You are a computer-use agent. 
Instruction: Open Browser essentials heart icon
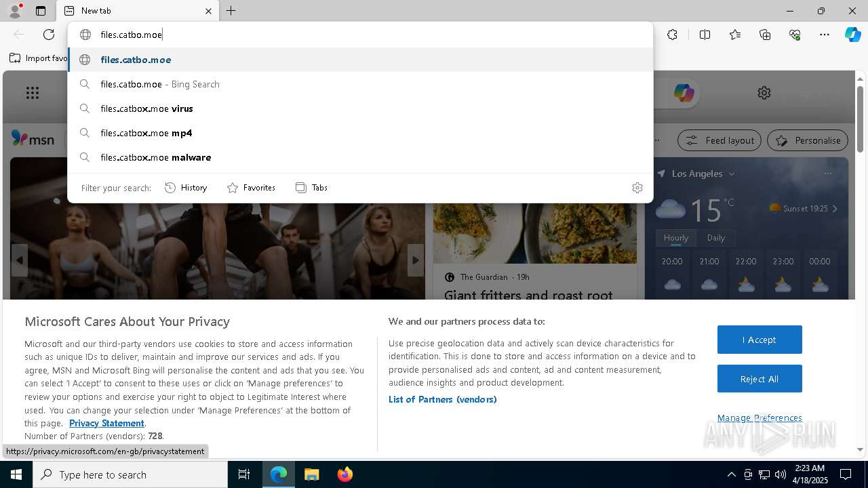tap(795, 35)
